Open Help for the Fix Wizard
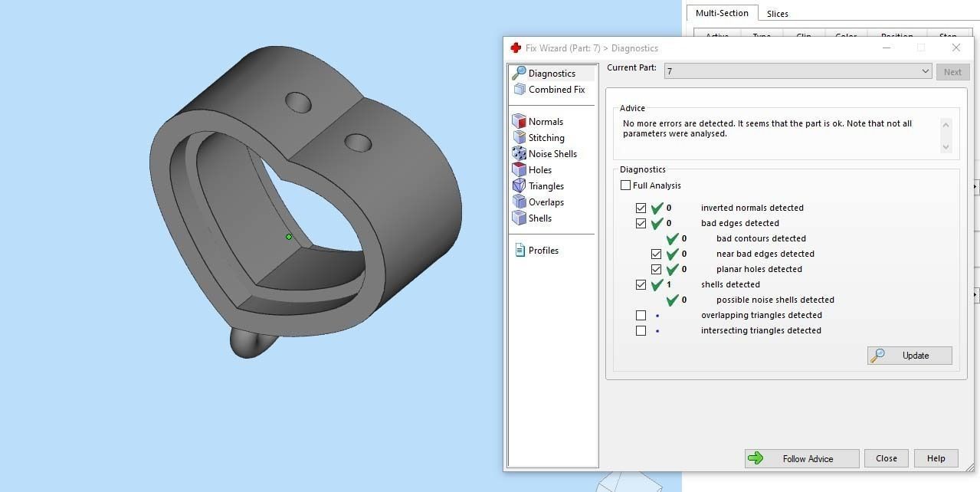This screenshot has height=492, width=980. (x=936, y=458)
